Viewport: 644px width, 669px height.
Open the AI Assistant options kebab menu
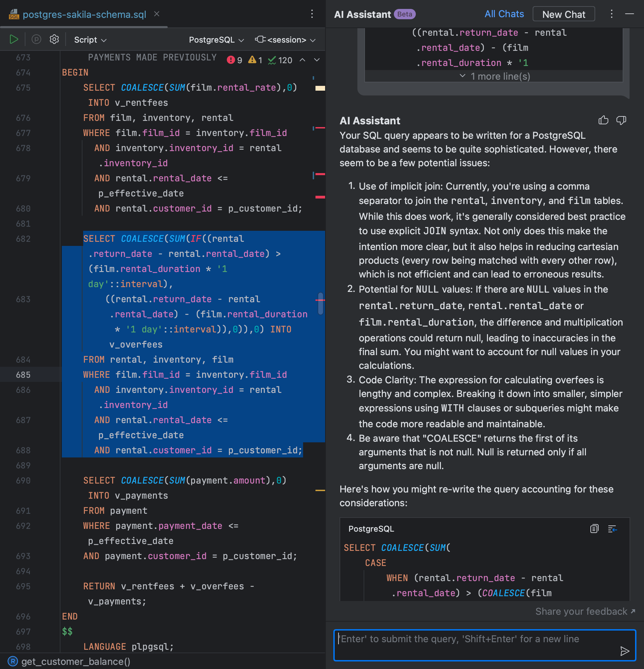(x=611, y=14)
